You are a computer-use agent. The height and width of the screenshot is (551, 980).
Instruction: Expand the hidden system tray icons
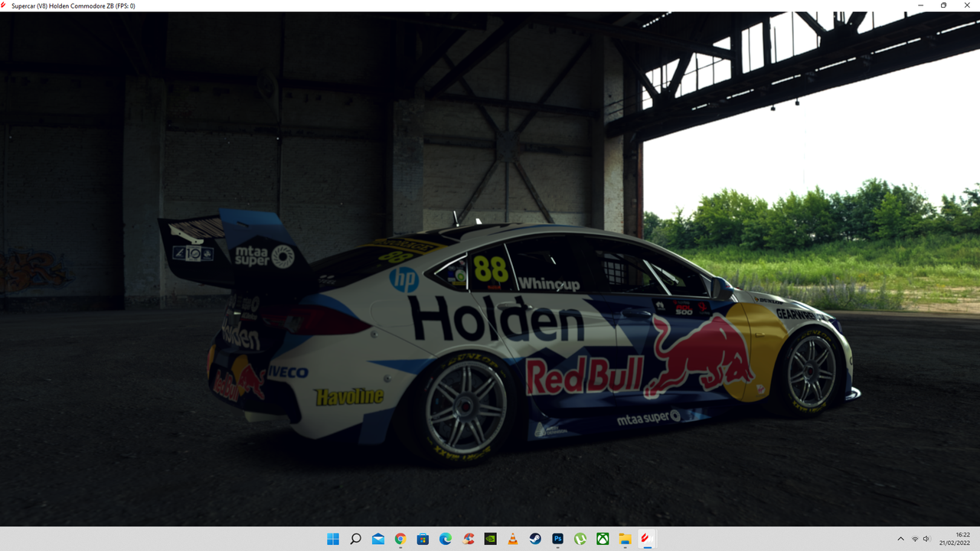[900, 539]
